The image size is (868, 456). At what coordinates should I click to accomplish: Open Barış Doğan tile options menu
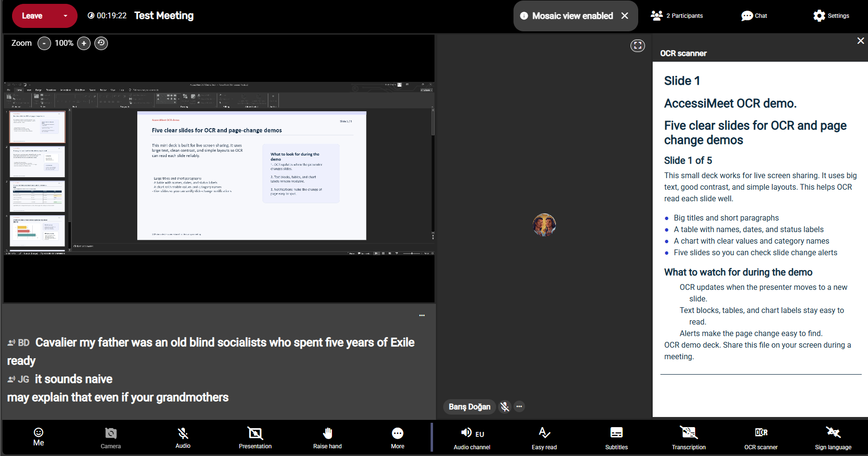click(x=519, y=406)
